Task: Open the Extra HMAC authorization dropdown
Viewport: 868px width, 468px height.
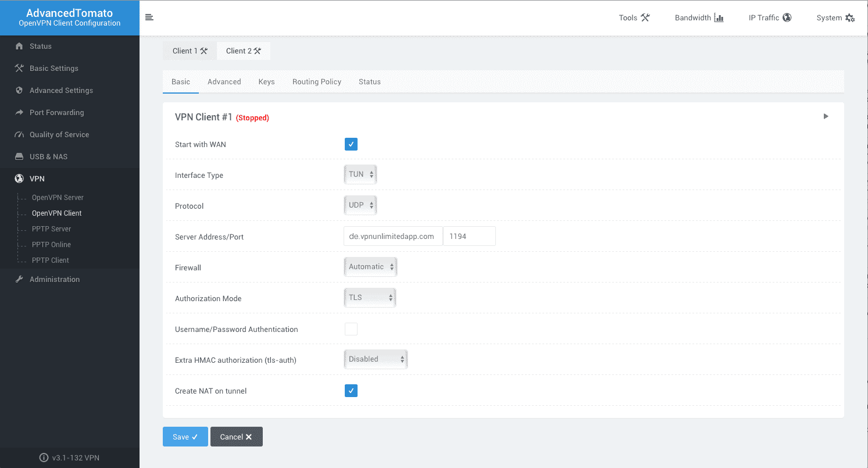Action: pos(375,359)
